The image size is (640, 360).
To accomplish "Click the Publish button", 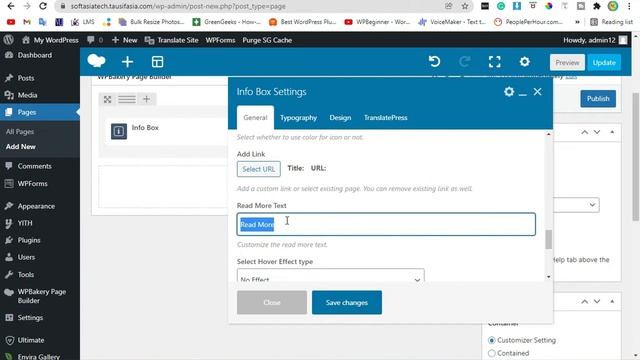I will point(598,99).
